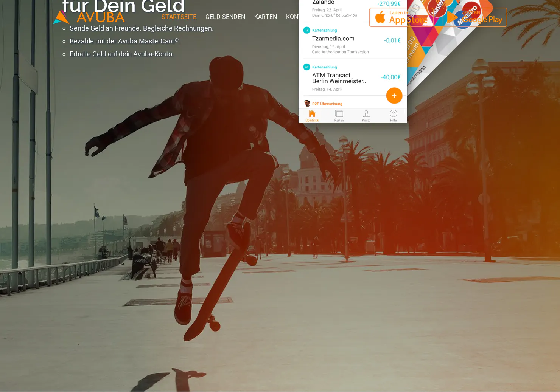Click 'Card Authorization Transaction' description
Screen dimensions: 560x392
(340, 52)
